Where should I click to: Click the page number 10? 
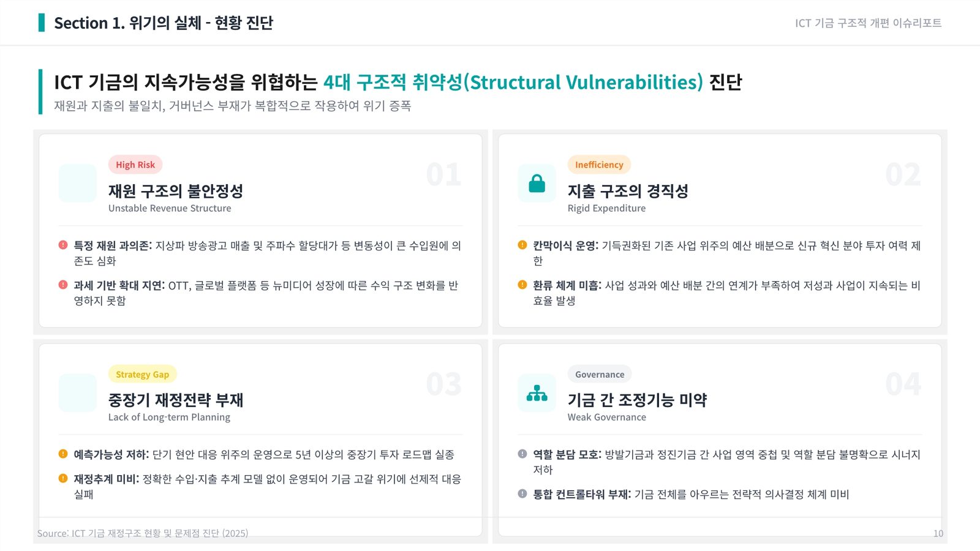[938, 533]
